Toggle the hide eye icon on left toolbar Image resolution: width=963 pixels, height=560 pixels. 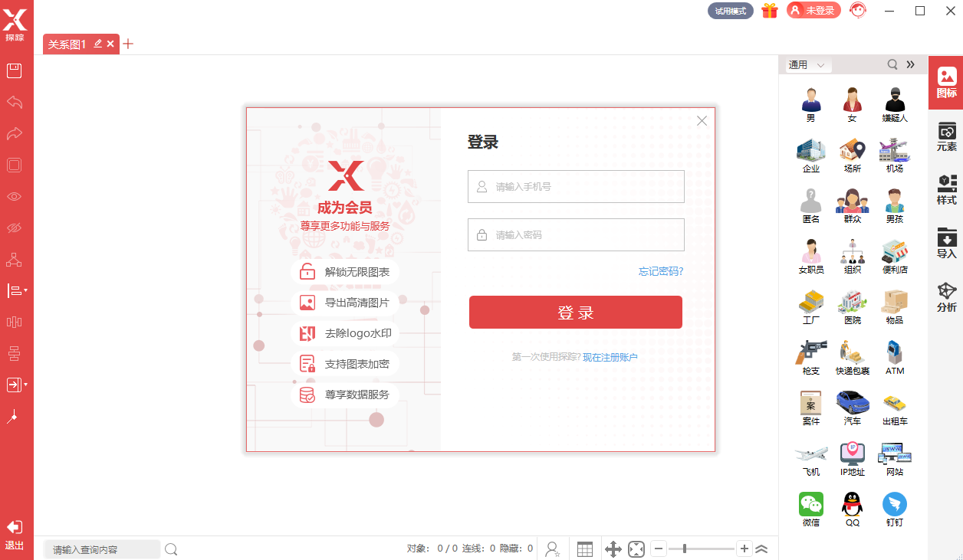(x=15, y=228)
